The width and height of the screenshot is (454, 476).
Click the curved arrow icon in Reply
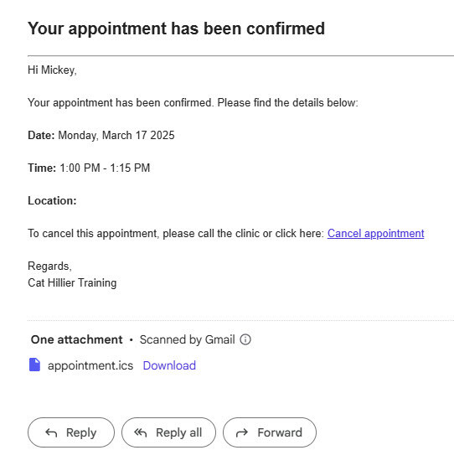pyautogui.click(x=51, y=432)
